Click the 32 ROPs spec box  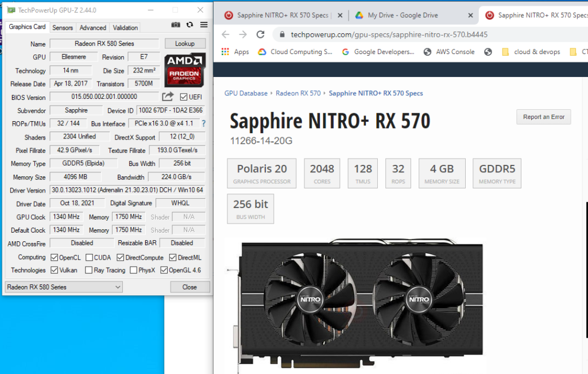coord(398,173)
